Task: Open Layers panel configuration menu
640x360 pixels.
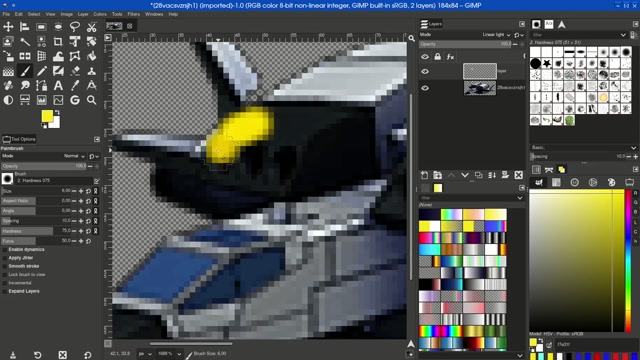Action: (522, 24)
